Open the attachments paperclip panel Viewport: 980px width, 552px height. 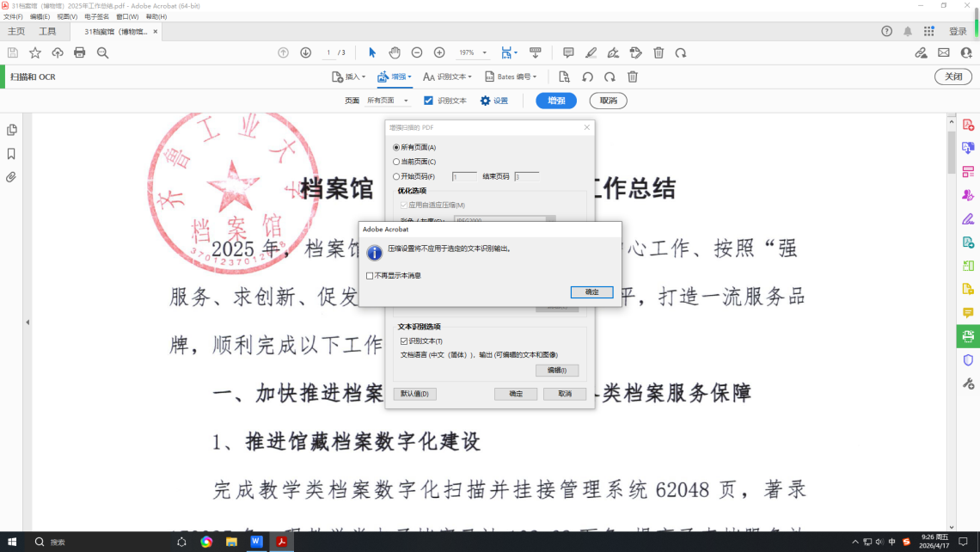(x=11, y=177)
